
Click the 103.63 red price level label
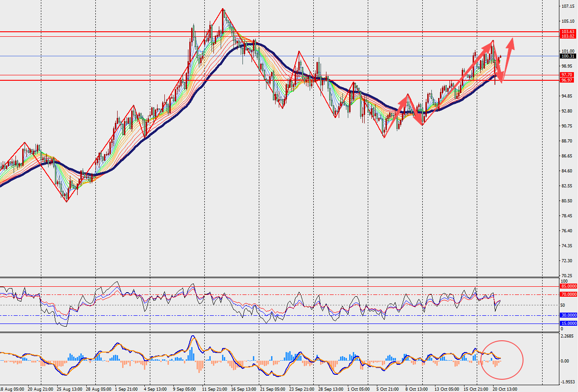click(x=568, y=31)
